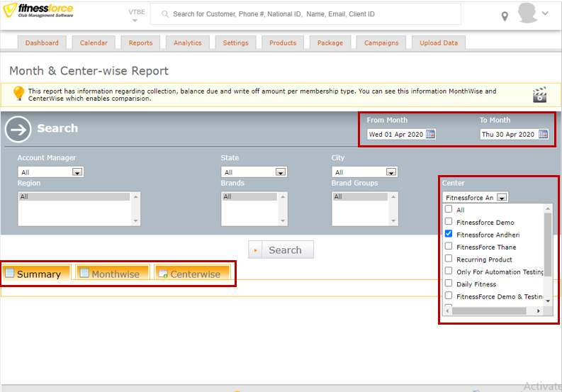Expand the VTBE dropdown arrow
This screenshot has width=562, height=392.
135,21
